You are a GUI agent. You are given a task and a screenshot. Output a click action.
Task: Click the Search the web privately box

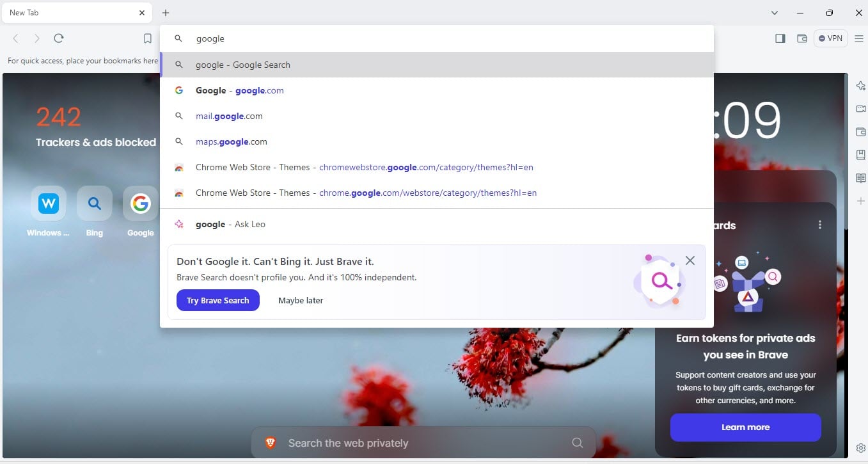tap(423, 443)
